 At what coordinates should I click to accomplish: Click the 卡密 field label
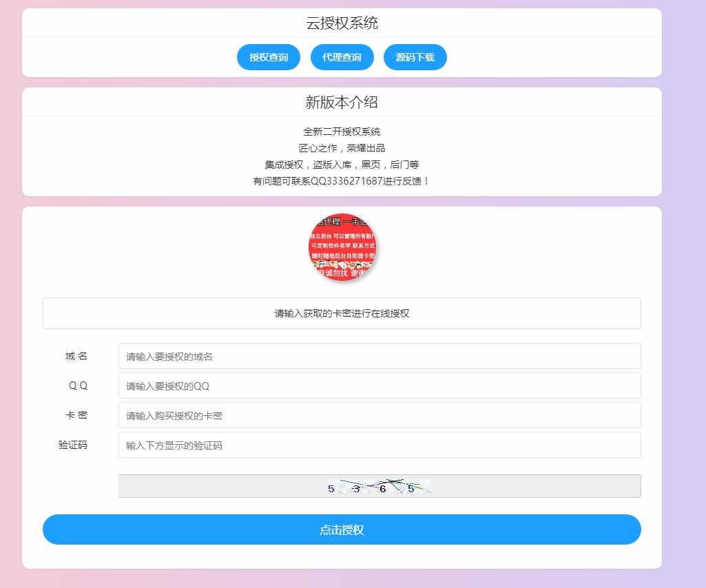tap(76, 415)
